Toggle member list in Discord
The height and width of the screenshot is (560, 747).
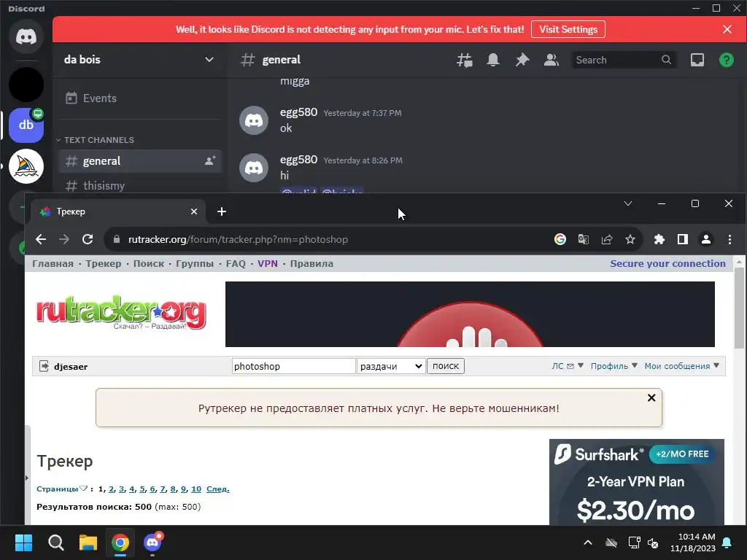pos(551,60)
